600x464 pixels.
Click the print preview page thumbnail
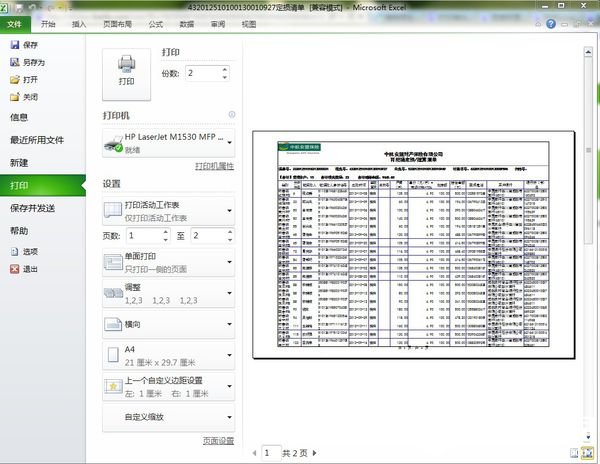[x=414, y=245]
